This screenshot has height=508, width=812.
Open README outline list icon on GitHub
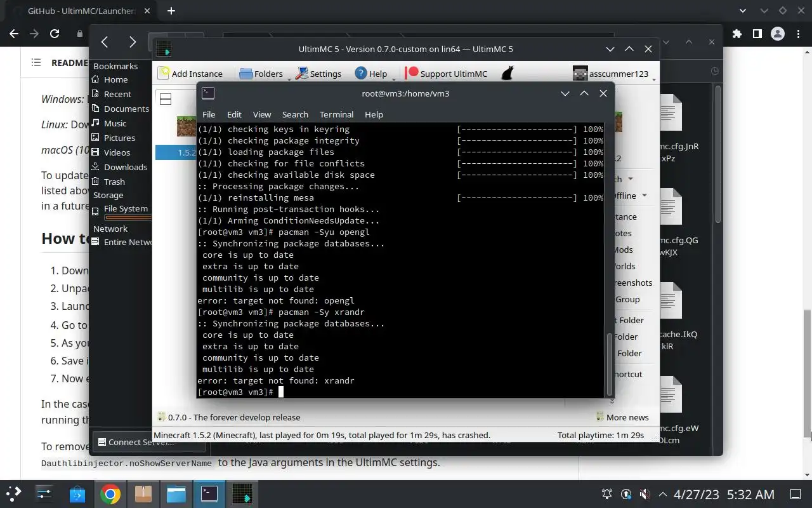coord(36,62)
